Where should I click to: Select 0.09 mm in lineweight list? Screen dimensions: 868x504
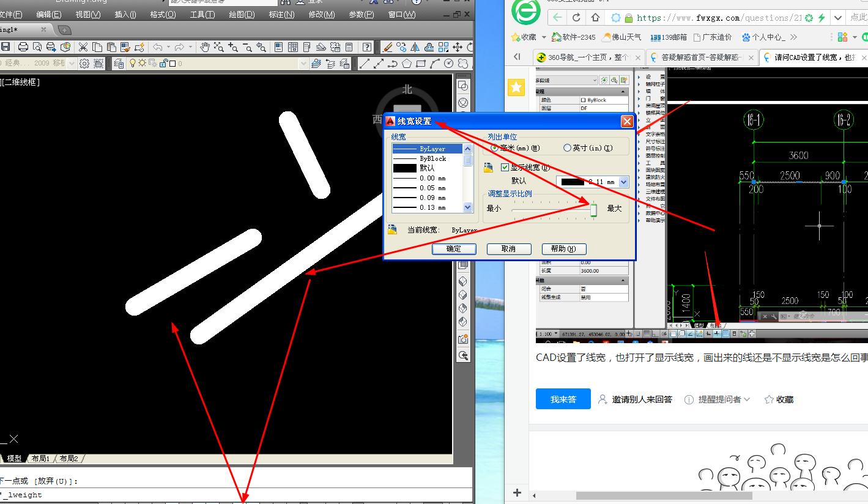428,198
